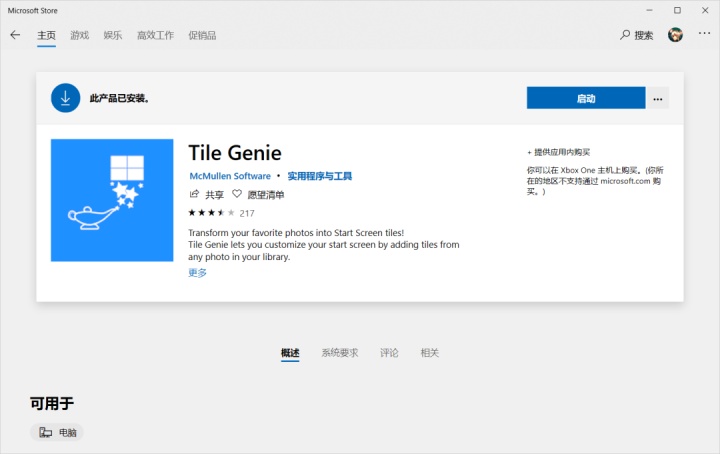Click the PC device icon under 可用于
The width and height of the screenshot is (720, 454).
click(45, 432)
